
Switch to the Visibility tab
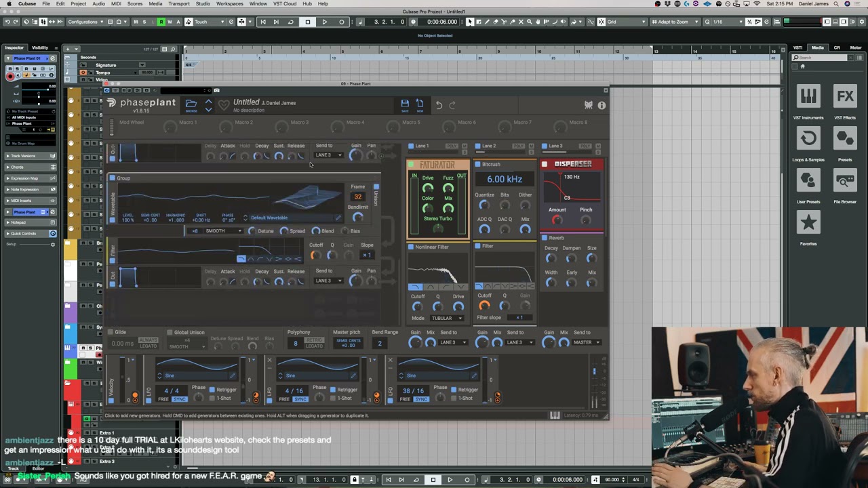click(x=40, y=47)
